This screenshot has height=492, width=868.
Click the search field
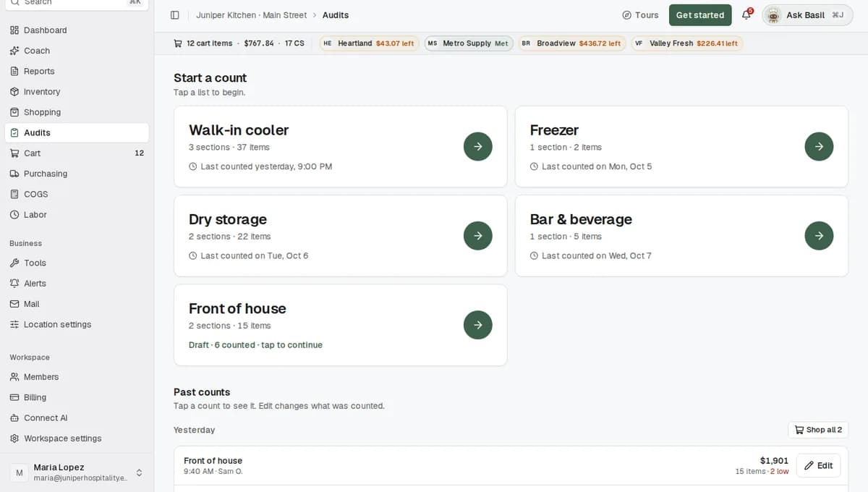(x=77, y=4)
